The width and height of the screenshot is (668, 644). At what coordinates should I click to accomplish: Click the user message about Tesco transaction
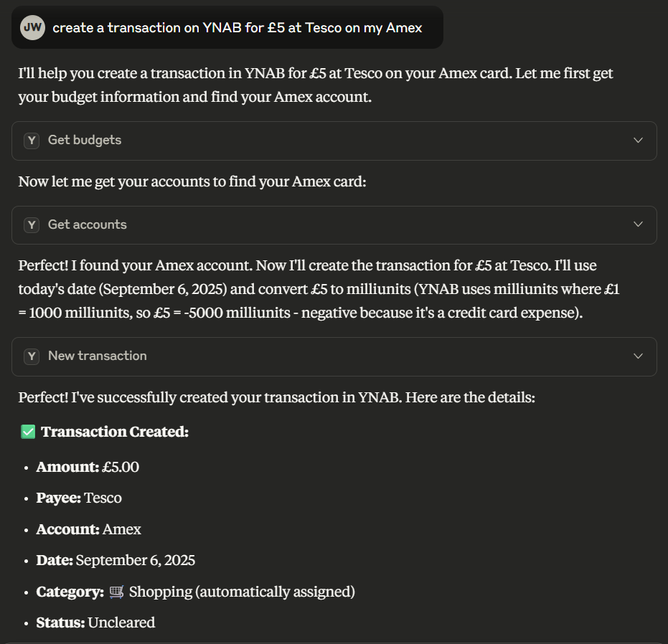pyautogui.click(x=237, y=28)
